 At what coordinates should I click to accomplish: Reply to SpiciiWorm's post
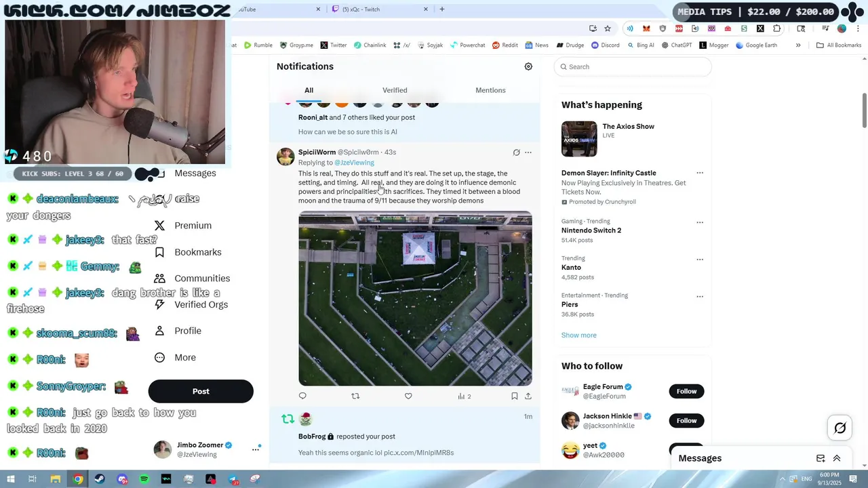click(302, 396)
